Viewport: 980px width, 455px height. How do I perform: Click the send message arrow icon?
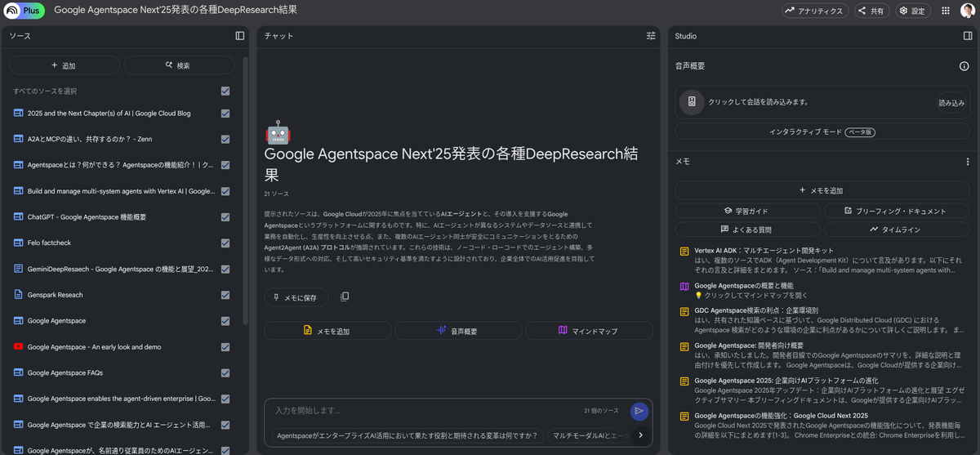click(x=639, y=411)
